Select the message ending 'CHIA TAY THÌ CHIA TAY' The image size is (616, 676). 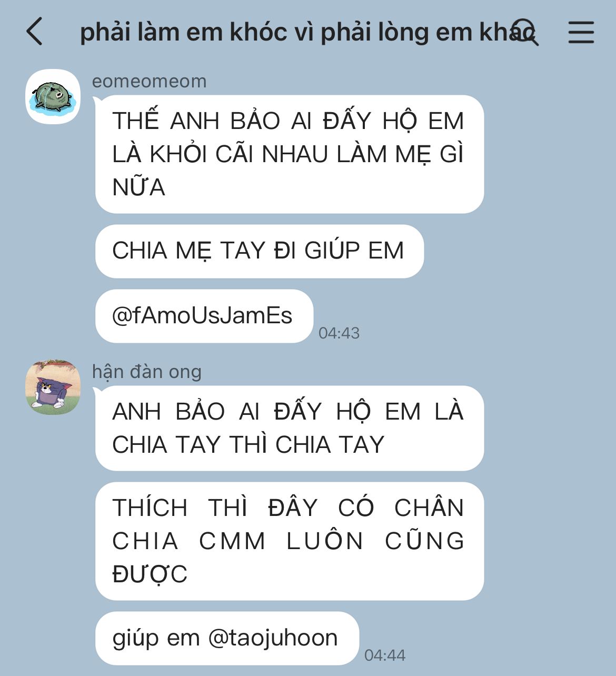point(289,428)
